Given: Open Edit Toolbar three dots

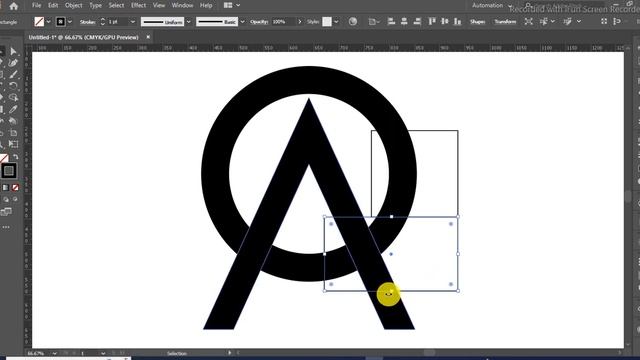Looking at the screenshot, I should (x=6, y=227).
